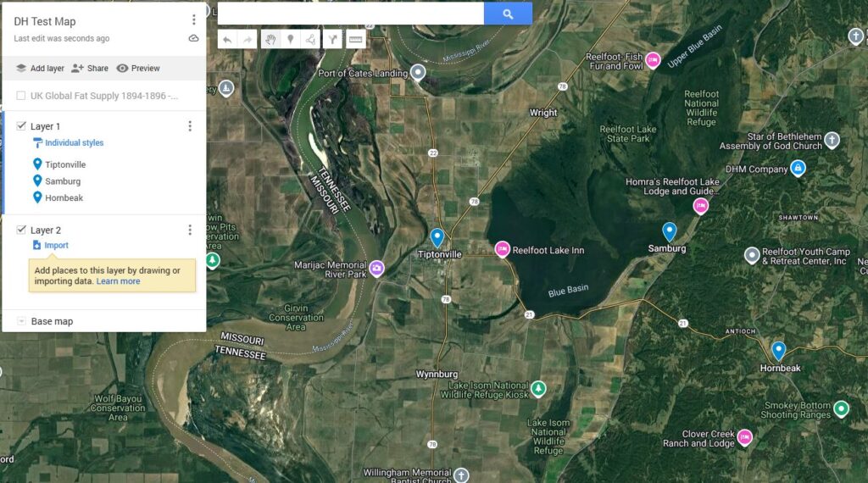Click the Tiptonville blue pin on the map
868x483 pixels.
click(437, 238)
